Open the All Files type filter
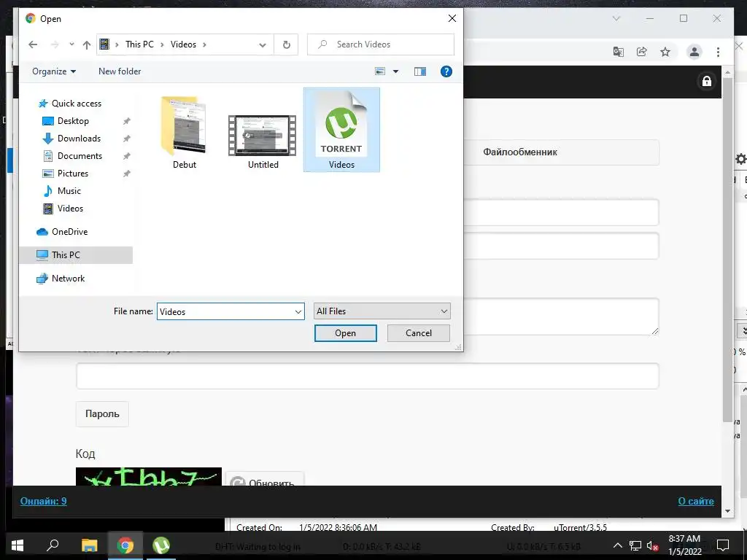Image resolution: width=747 pixels, height=560 pixels. (382, 311)
